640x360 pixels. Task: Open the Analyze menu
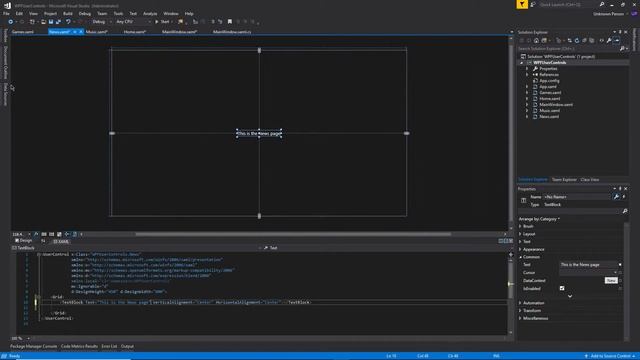pyautogui.click(x=150, y=13)
